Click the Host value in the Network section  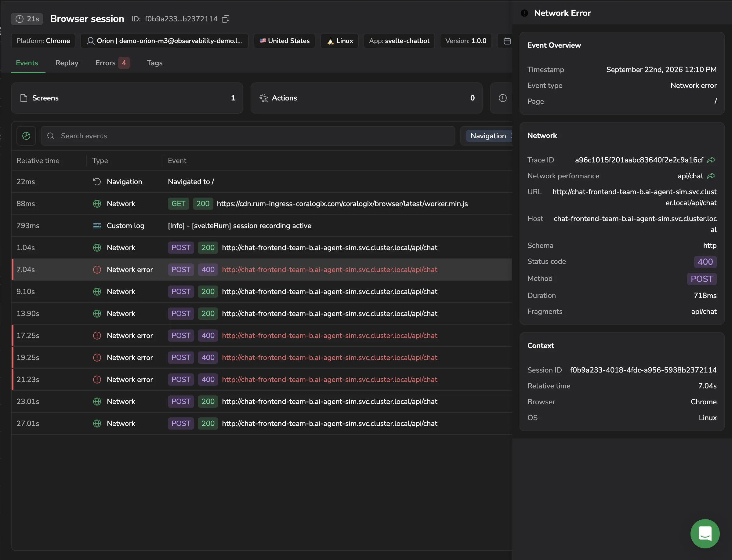click(x=635, y=224)
